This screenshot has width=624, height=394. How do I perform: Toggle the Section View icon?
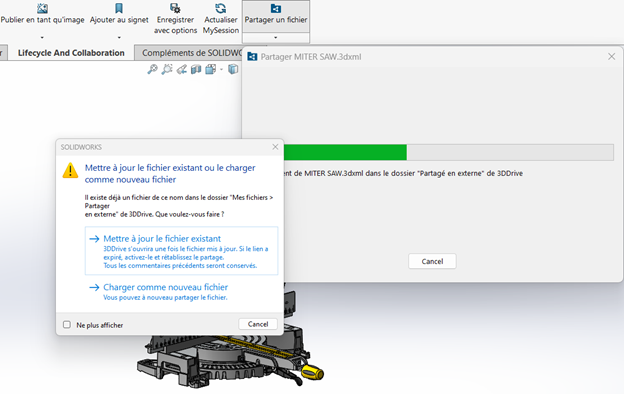(x=196, y=69)
